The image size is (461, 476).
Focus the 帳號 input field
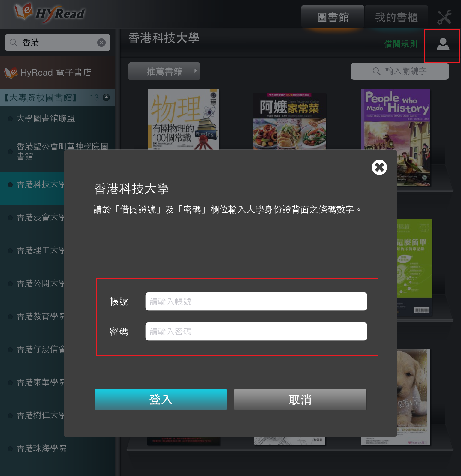tap(256, 301)
